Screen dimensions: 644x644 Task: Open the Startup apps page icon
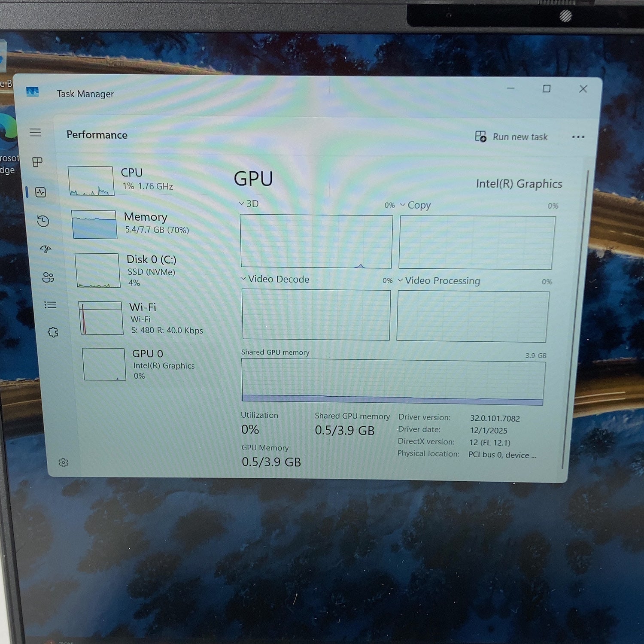coord(46,249)
